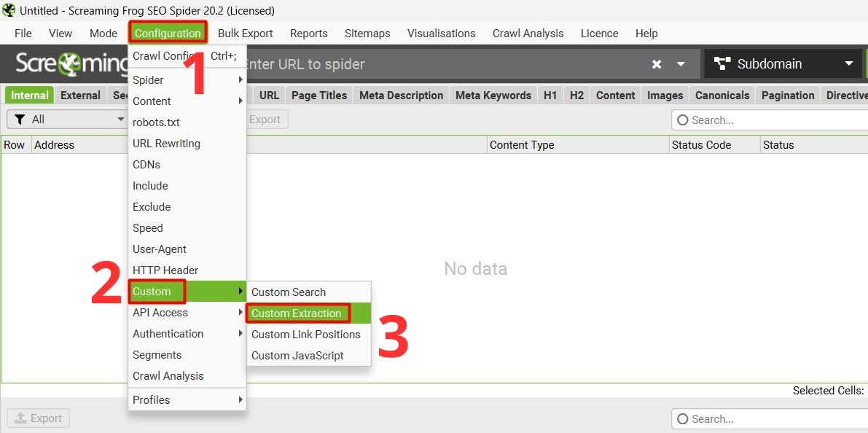Open the View menu

[60, 34]
